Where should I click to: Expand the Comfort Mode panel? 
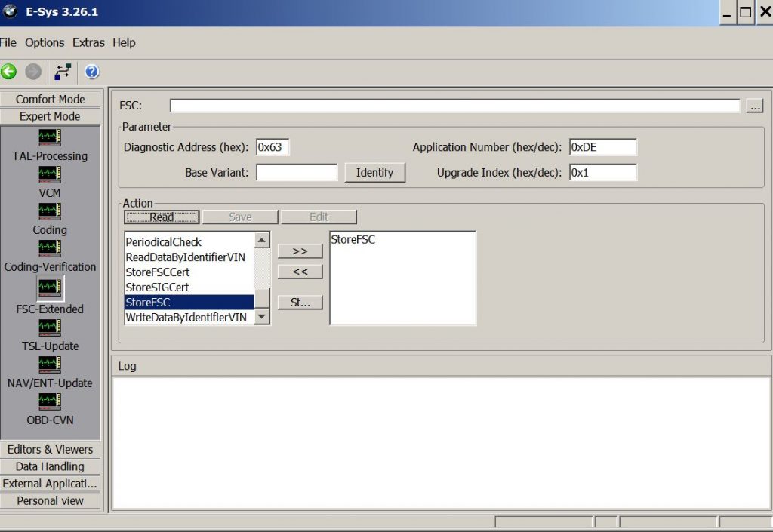pos(51,99)
